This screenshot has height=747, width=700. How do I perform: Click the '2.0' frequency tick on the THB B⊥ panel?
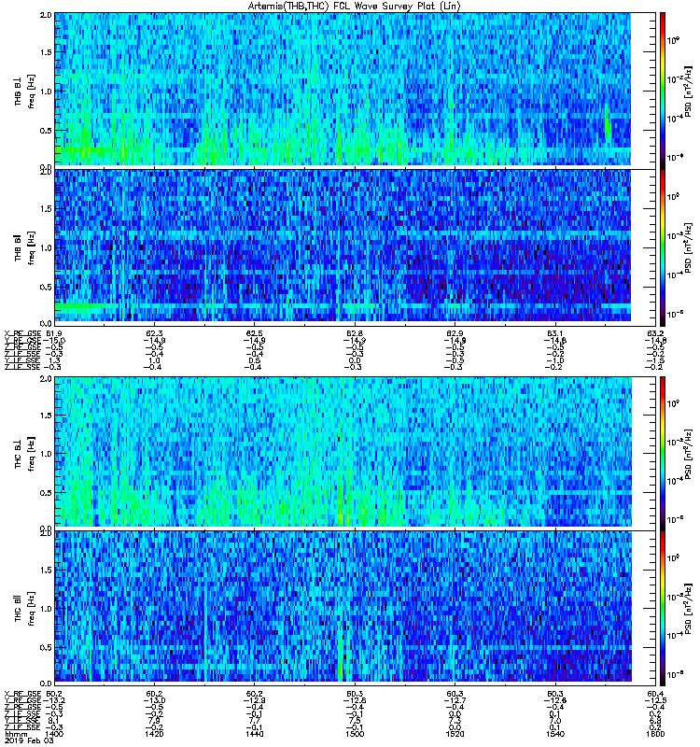coord(46,15)
